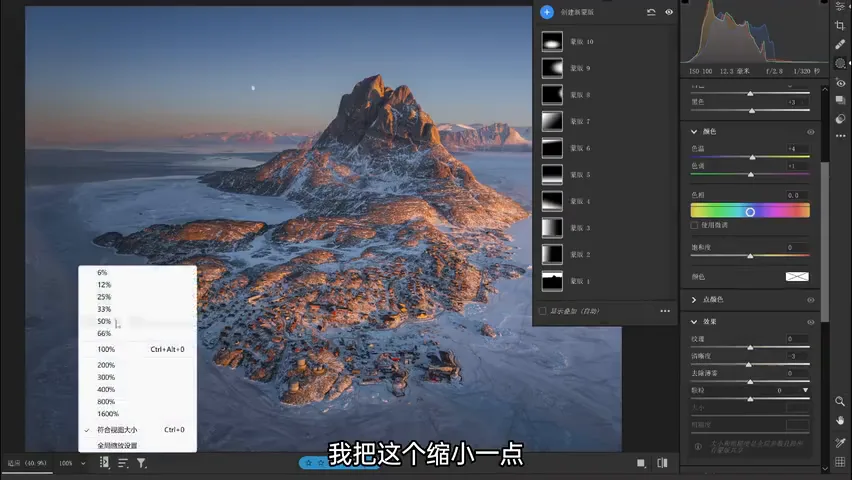Select the Red Eye removal tool icon
Screen dimensions: 852x480
point(841,83)
